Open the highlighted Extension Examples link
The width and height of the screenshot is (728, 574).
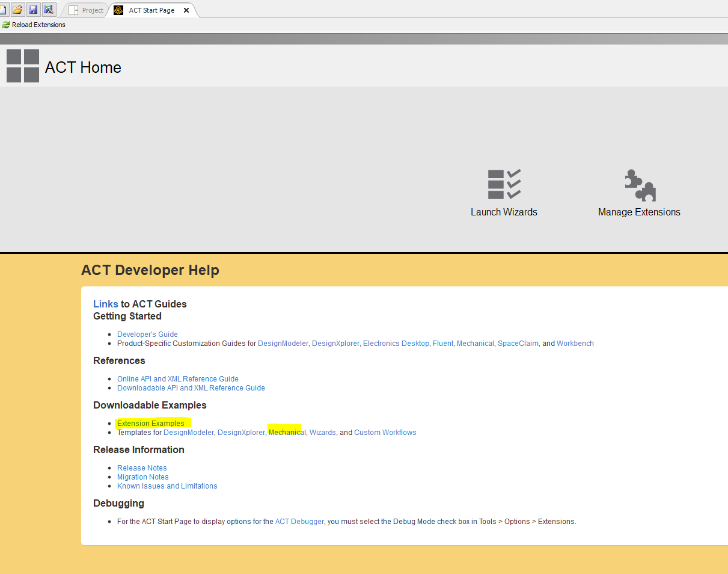[150, 424]
